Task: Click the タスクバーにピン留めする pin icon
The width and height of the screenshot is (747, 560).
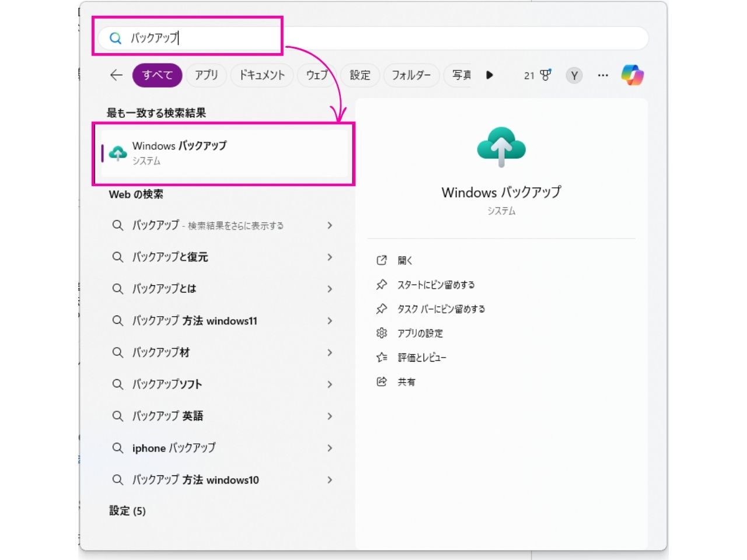Action: [x=382, y=309]
